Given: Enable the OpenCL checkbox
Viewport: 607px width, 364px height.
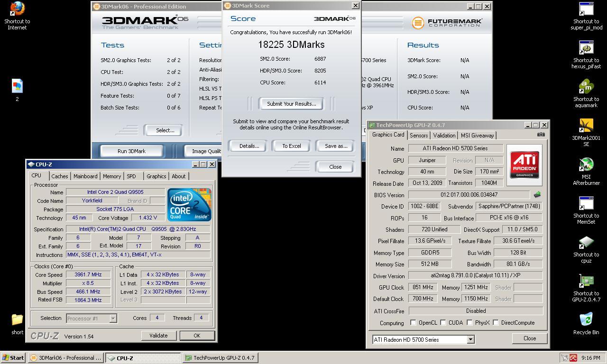Looking at the screenshot, I should [x=413, y=323].
